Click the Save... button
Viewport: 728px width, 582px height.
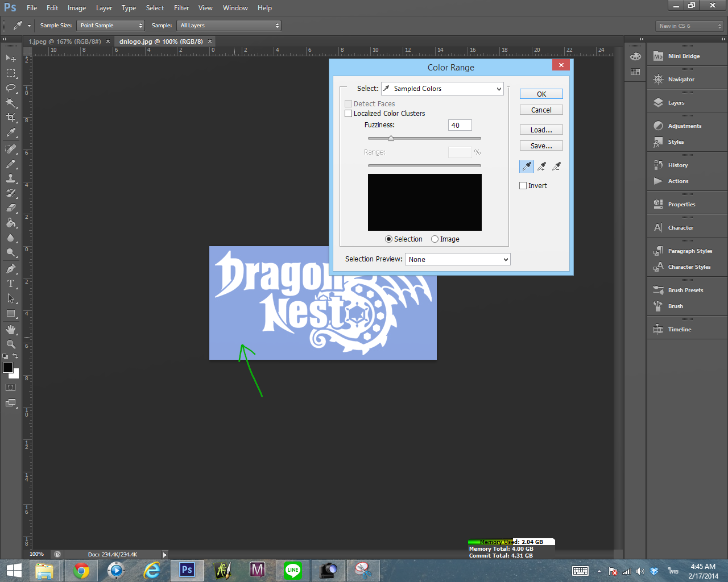[541, 146]
